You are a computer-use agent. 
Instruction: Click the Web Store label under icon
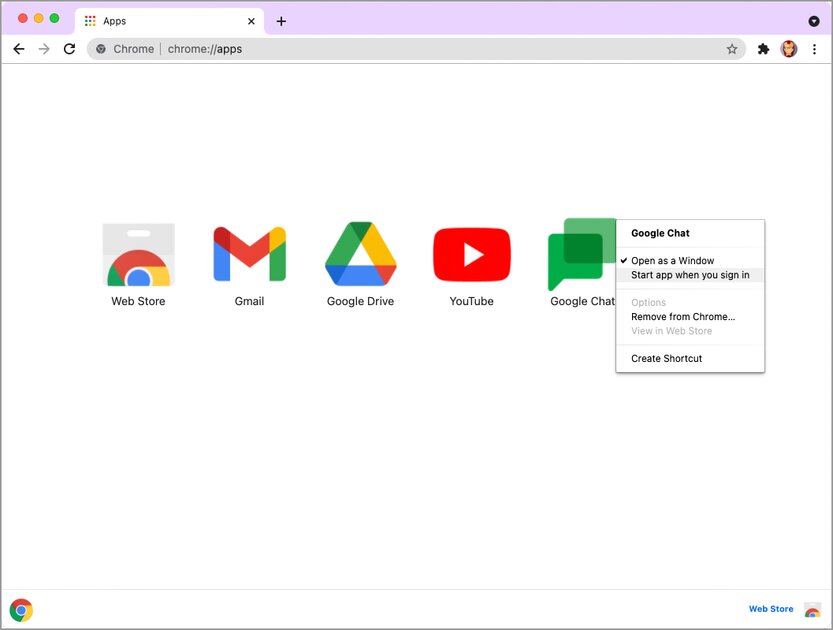coord(138,301)
